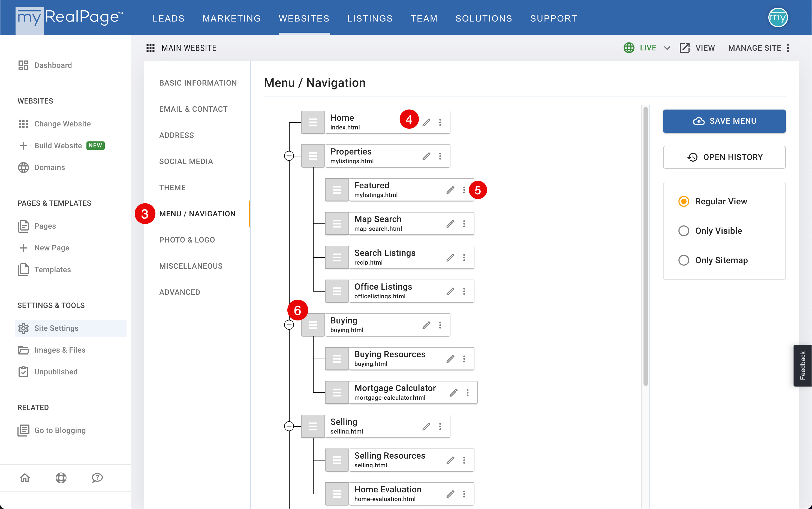Open the Leads top navigation tab
812x509 pixels.
(169, 19)
